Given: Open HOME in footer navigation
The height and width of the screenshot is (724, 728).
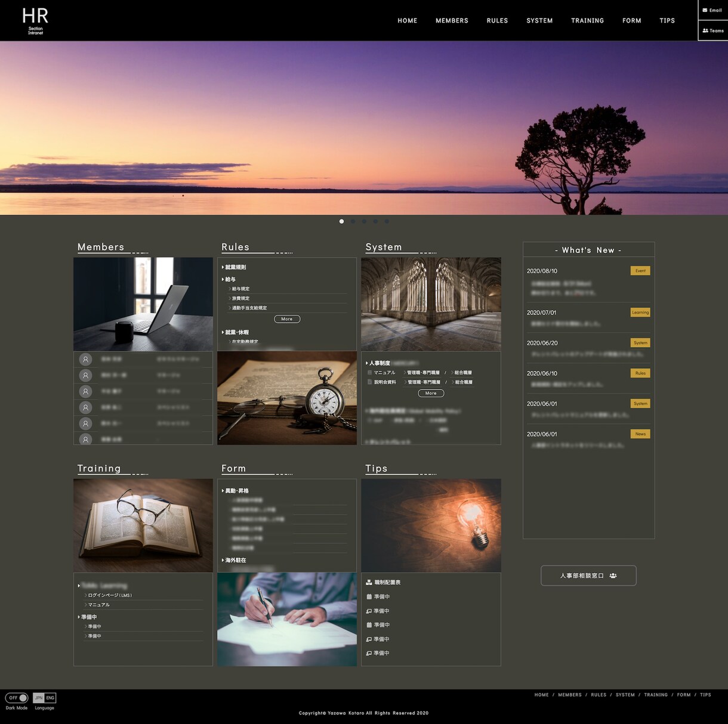Looking at the screenshot, I should [x=541, y=695].
